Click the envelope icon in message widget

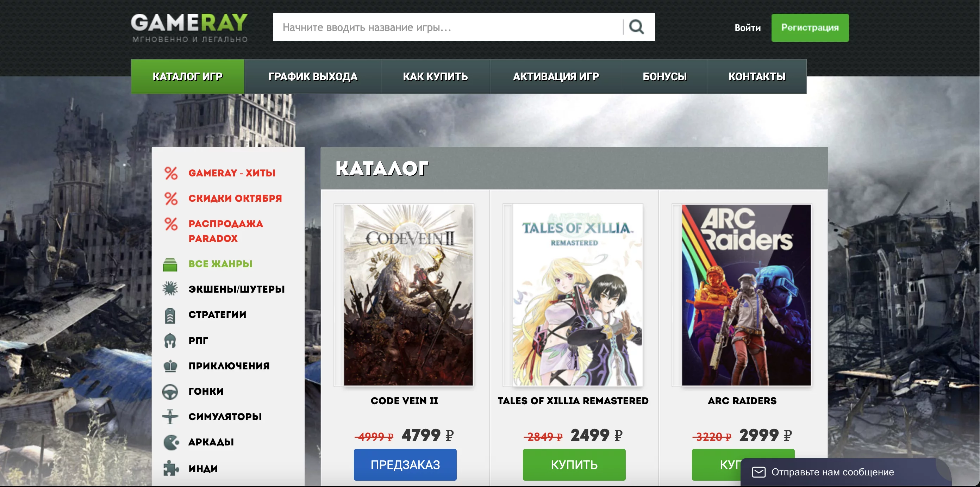[x=759, y=472]
